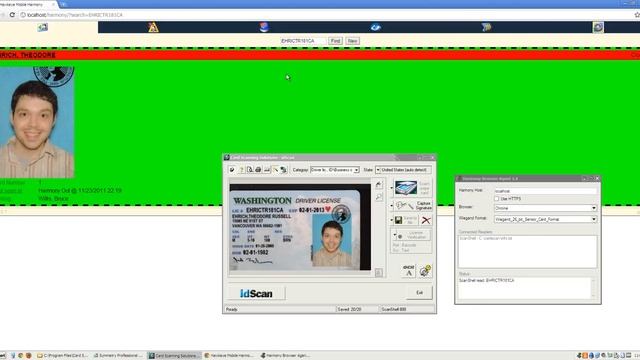Toggle the Use HTTPS checkbox
640x360 pixels.
pyautogui.click(x=496, y=199)
